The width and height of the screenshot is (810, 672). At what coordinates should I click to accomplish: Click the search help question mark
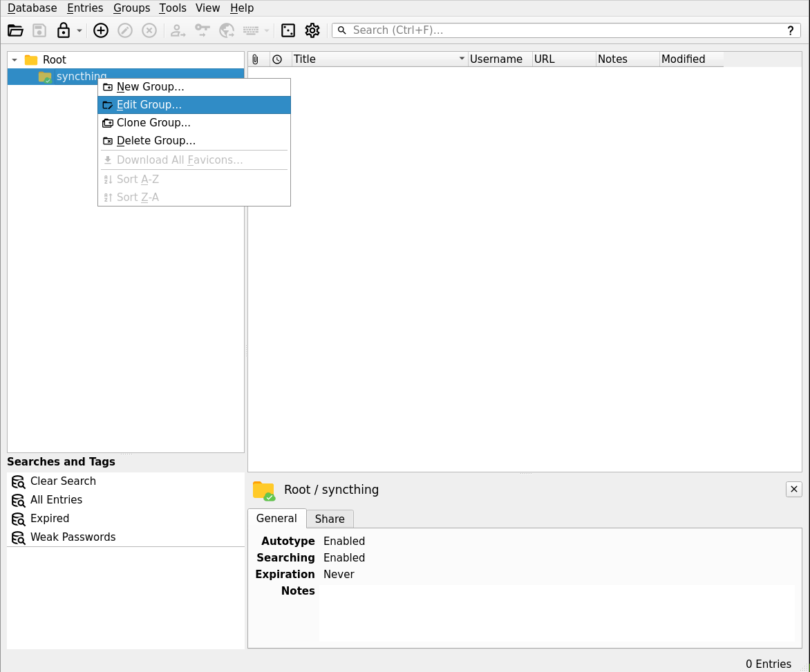791,30
